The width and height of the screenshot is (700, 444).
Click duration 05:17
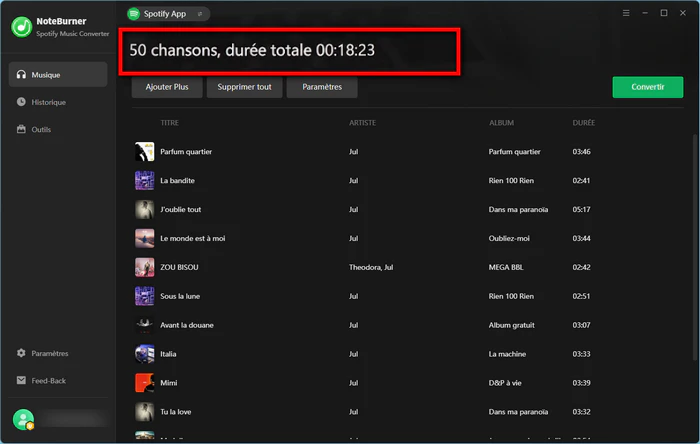tap(581, 209)
